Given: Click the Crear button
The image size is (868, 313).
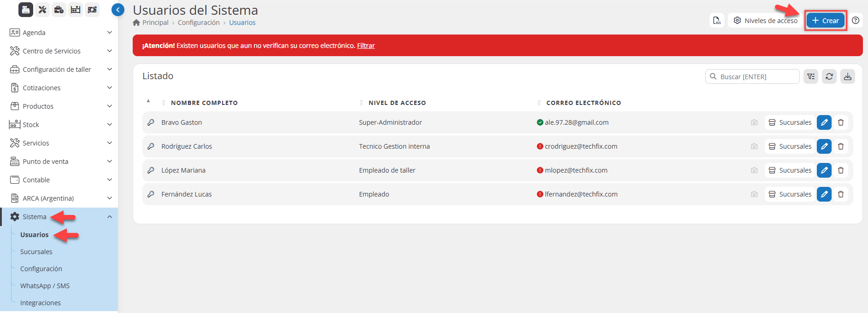Looking at the screenshot, I should coord(825,21).
